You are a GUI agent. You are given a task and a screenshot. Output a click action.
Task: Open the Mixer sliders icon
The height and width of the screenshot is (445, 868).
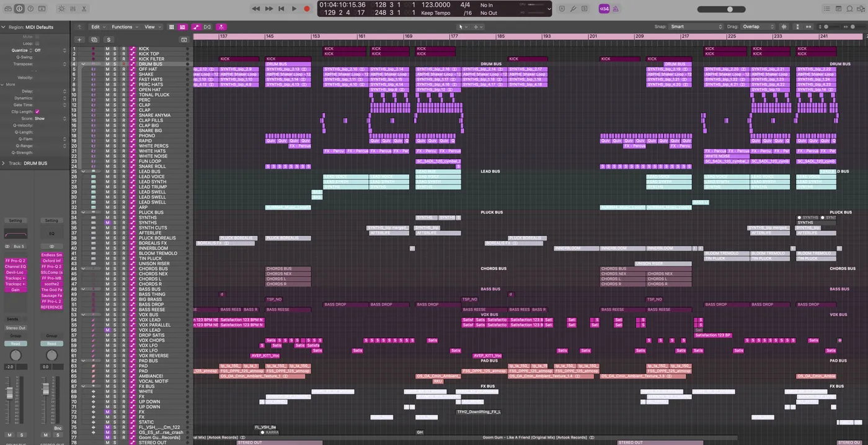73,9
